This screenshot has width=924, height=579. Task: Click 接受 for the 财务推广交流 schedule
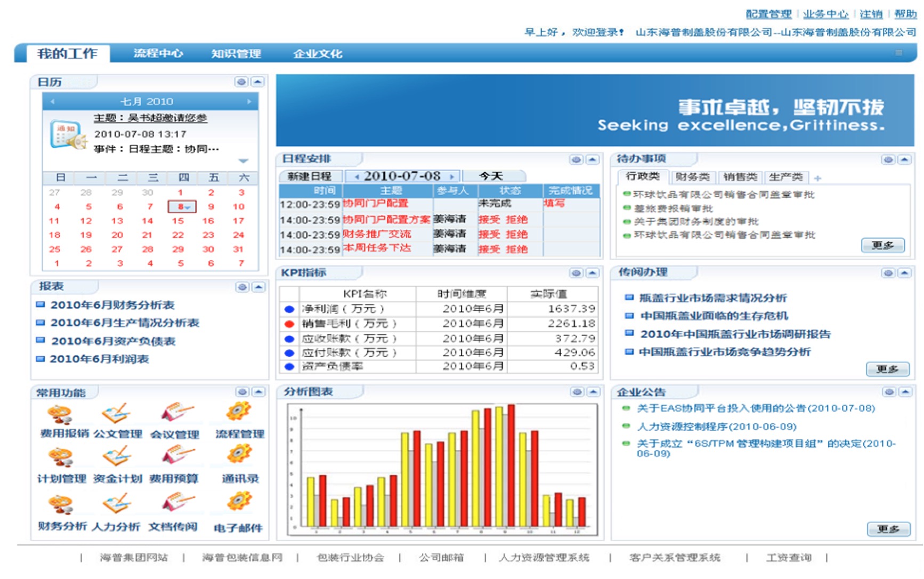point(489,234)
